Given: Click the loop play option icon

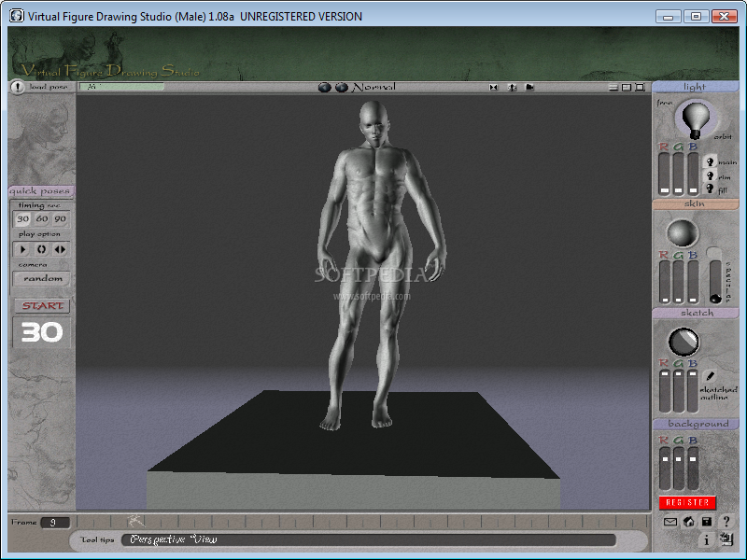Looking at the screenshot, I should point(41,249).
